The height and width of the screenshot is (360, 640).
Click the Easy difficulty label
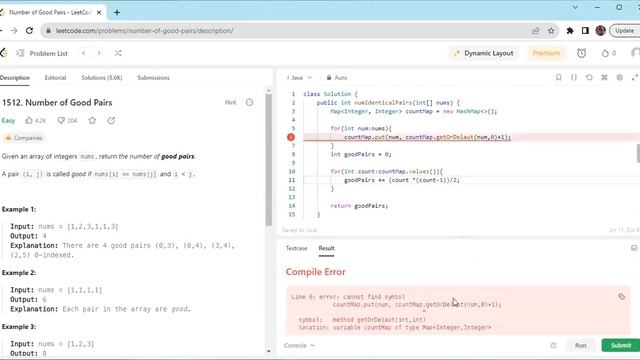coord(8,120)
